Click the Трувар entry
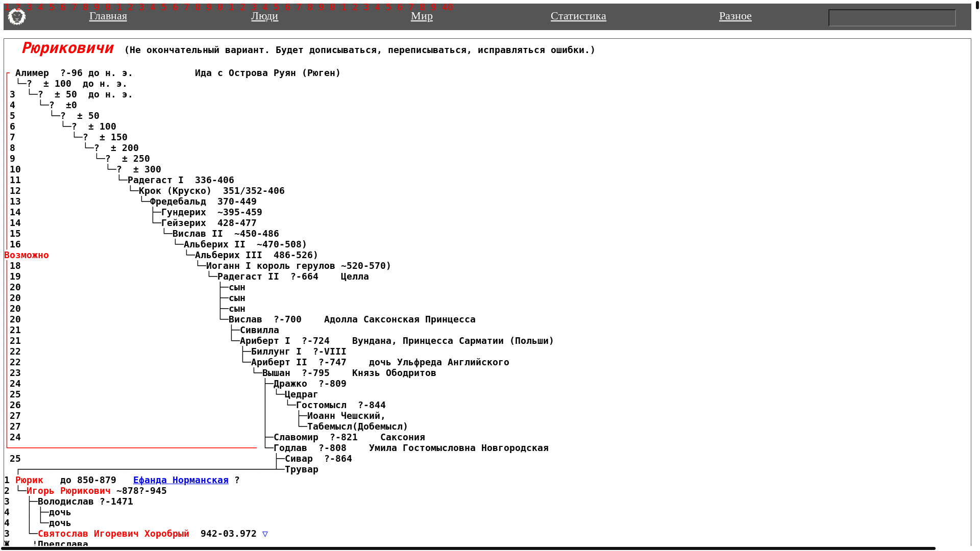 [x=302, y=469]
